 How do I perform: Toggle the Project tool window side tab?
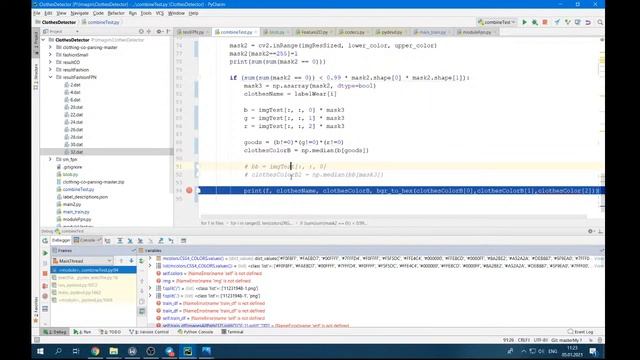[36, 43]
